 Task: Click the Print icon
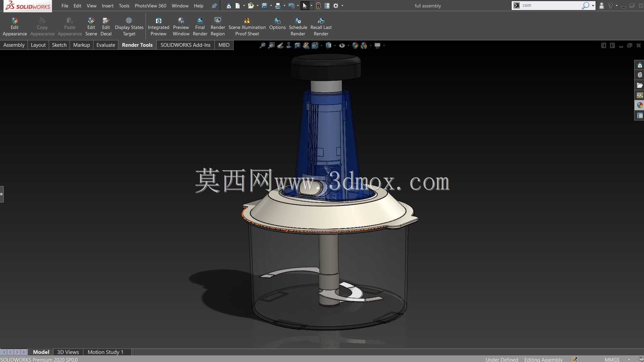click(278, 6)
